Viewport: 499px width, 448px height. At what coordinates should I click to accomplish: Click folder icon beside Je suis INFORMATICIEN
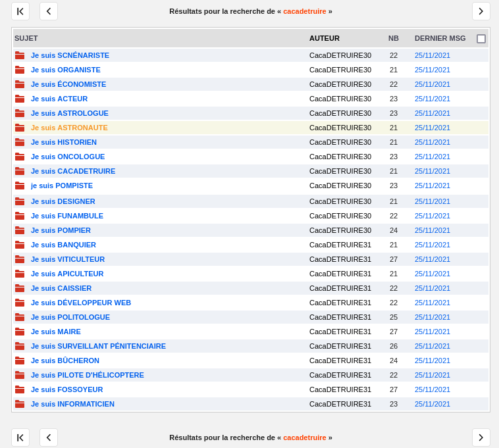(x=20, y=404)
